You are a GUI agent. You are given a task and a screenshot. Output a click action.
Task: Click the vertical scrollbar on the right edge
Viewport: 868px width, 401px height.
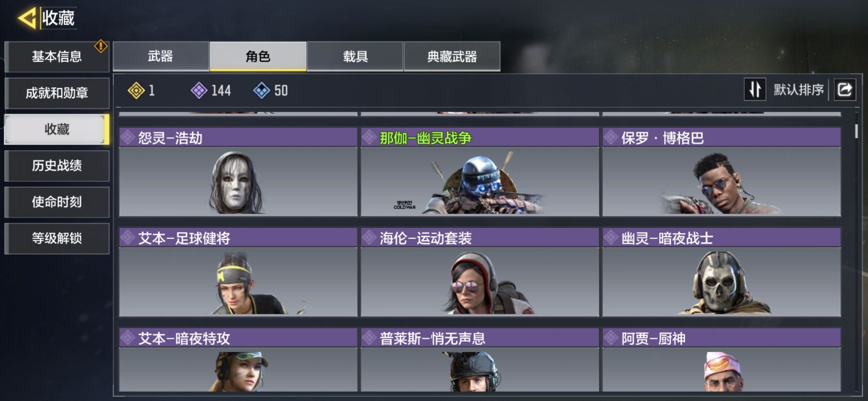pyautogui.click(x=857, y=131)
